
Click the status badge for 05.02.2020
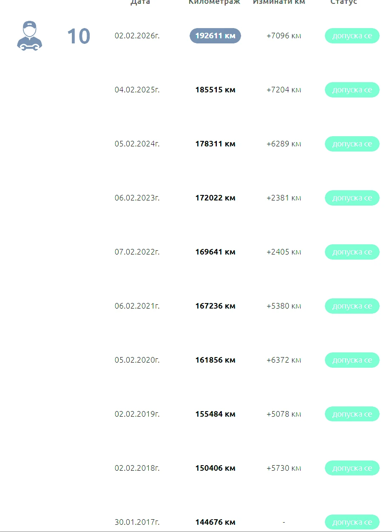(x=352, y=360)
